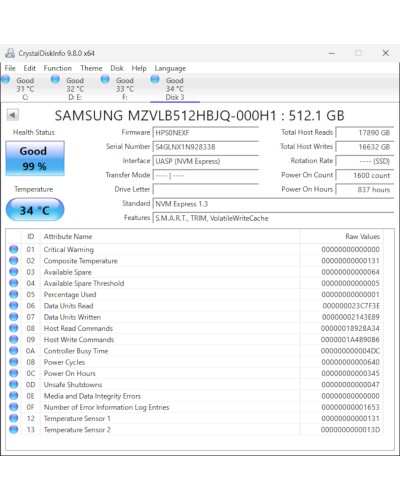
Task: Open the Theme menu
Action: 91,68
